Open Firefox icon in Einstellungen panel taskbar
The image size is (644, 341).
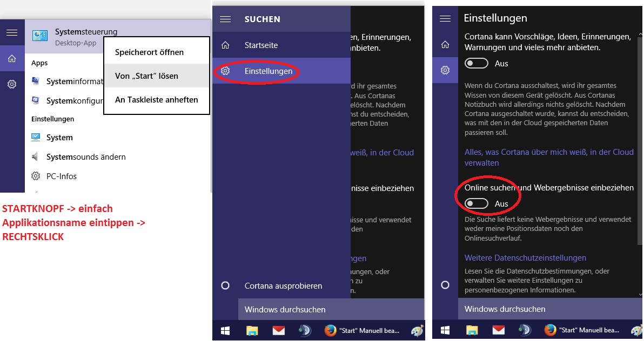click(x=551, y=330)
